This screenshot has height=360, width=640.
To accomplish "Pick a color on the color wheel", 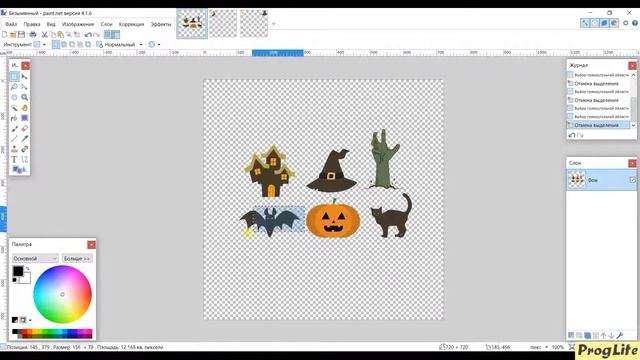I will (x=62, y=294).
